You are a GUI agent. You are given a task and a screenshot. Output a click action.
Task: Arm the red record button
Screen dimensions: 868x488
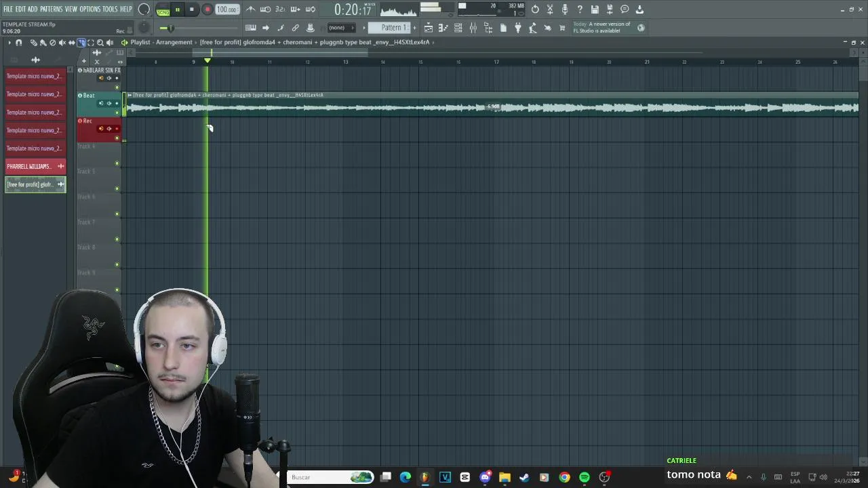(x=208, y=9)
